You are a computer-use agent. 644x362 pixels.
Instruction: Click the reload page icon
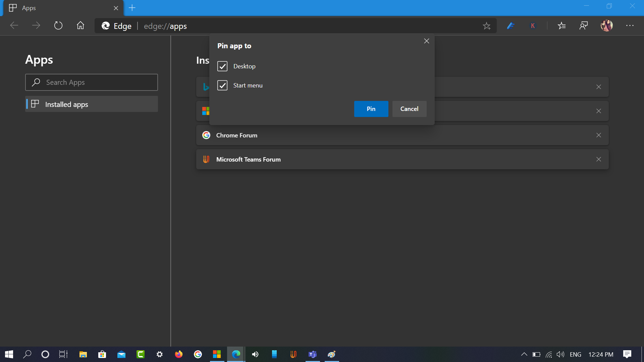point(58,25)
